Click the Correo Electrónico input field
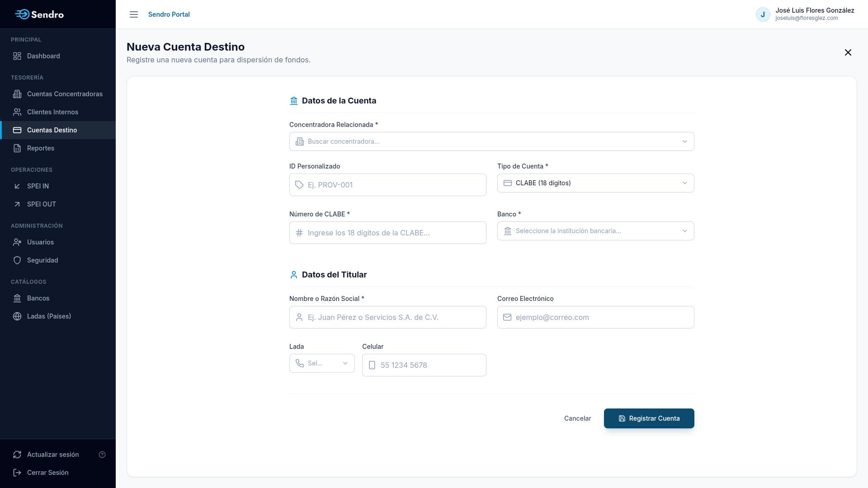The image size is (868, 488). click(x=596, y=317)
